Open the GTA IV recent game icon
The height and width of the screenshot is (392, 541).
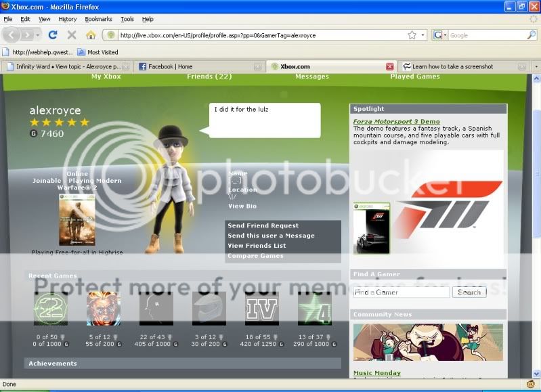click(x=262, y=309)
